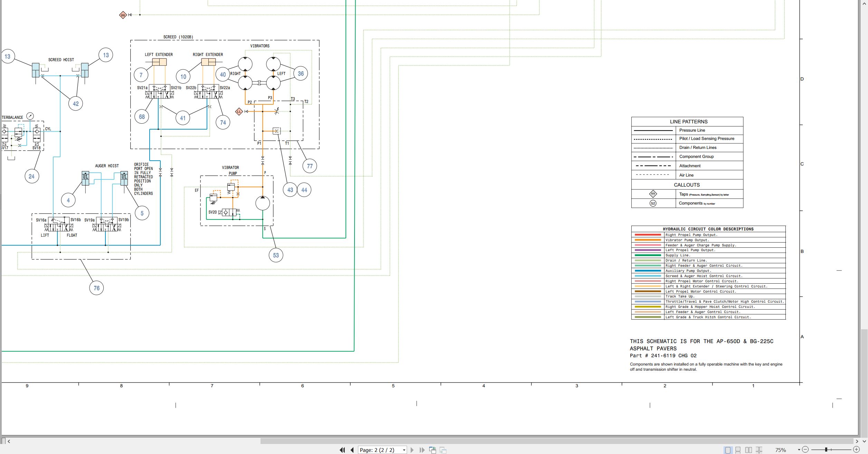Click component callout 44 circle
868x454 pixels.
304,190
